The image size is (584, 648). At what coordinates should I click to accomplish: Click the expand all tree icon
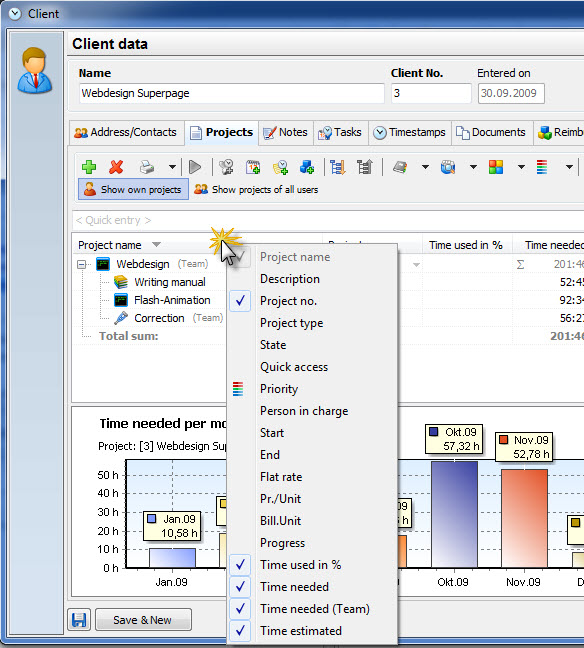pos(338,167)
